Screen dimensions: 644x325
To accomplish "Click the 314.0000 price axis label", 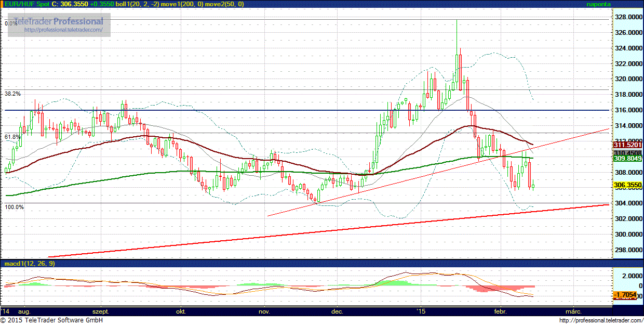I will click(x=628, y=126).
